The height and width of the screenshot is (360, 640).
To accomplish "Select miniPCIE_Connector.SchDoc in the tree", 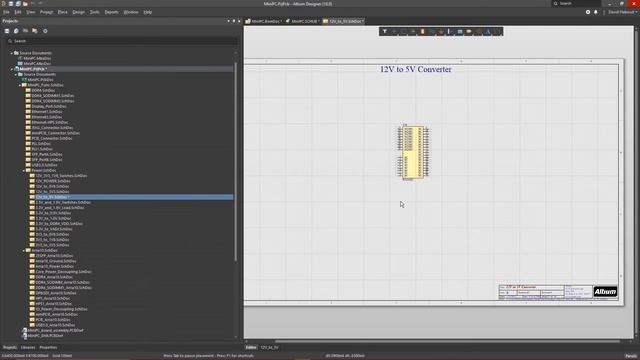I will (56, 133).
